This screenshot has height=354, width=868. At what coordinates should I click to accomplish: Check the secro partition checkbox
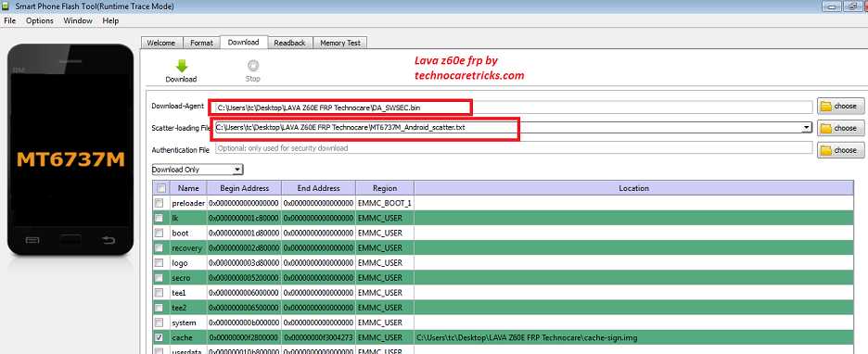click(160, 278)
